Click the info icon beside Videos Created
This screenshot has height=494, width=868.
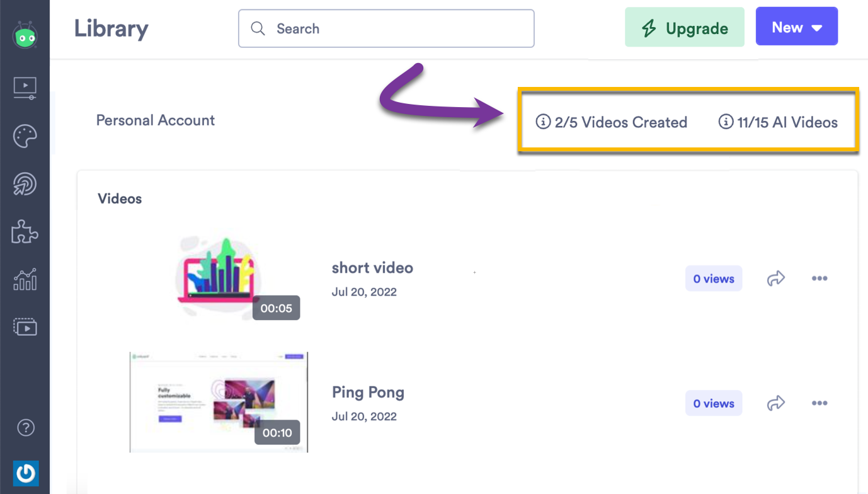[x=543, y=122]
